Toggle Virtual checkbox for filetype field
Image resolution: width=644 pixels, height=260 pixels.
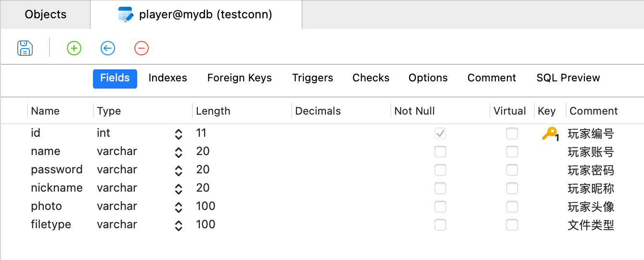click(512, 225)
